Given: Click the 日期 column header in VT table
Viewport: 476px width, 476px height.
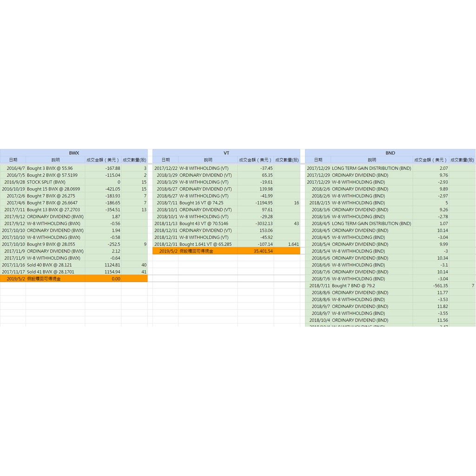Looking at the screenshot, I should (165, 160).
